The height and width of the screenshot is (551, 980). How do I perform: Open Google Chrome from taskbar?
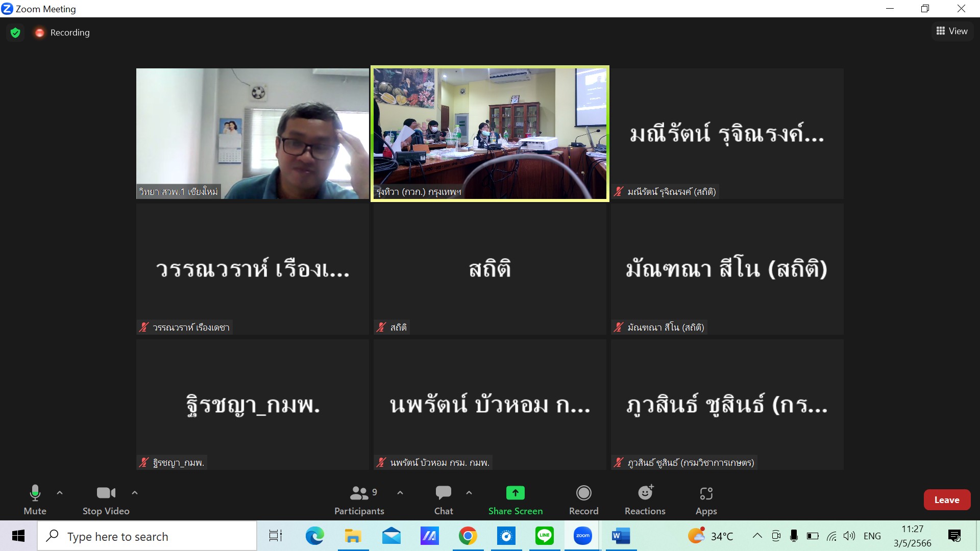click(468, 536)
